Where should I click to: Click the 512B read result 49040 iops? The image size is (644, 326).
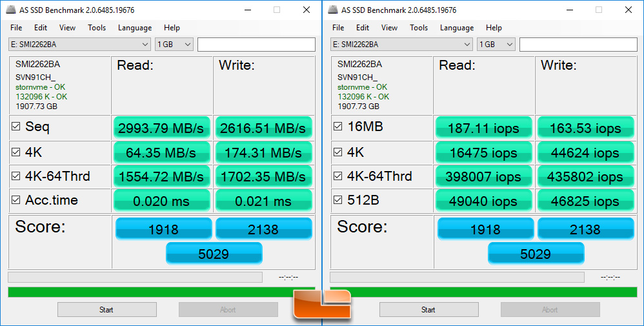click(483, 201)
